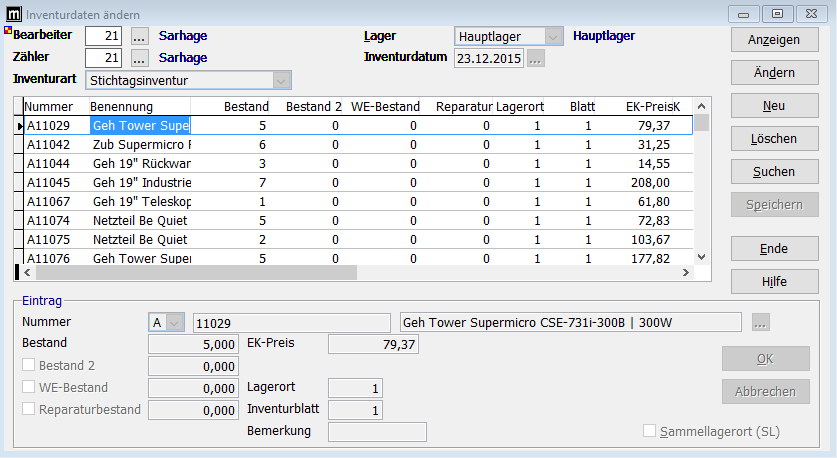The height and width of the screenshot is (458, 837).
Task: Click the Bemerkung input field
Action: tap(377, 432)
